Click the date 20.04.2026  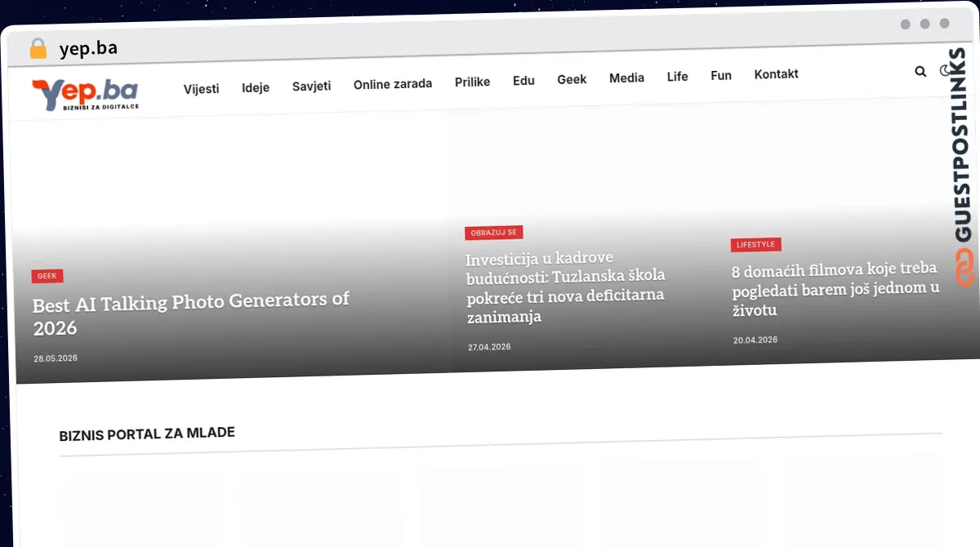755,340
